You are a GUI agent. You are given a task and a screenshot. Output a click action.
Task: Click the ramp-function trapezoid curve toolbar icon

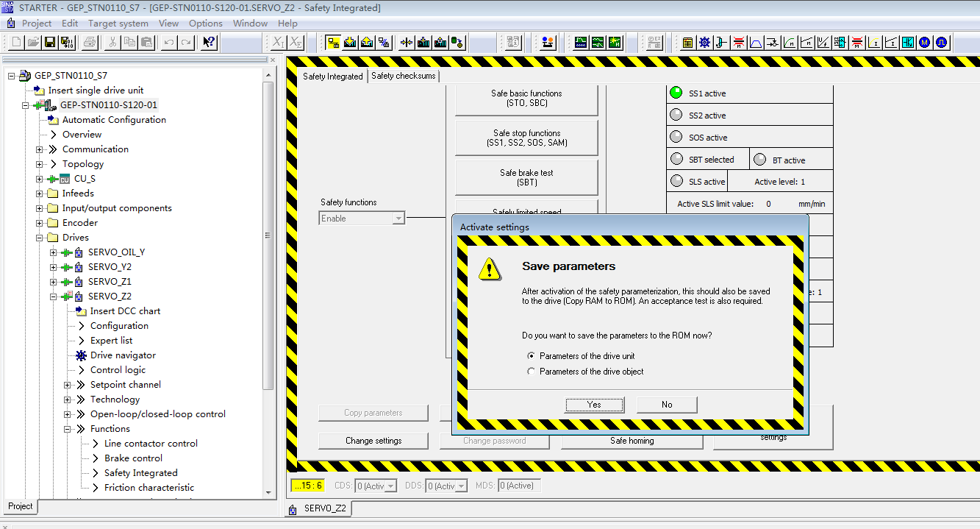click(755, 42)
